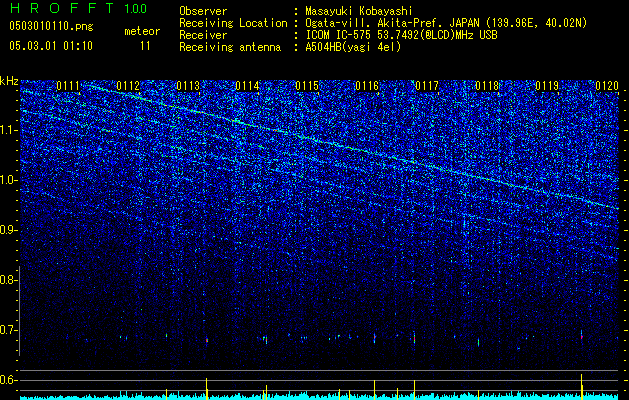Screen dimensions: 629x400
Task: Click antenna text A504HB(yagi 4el)
Action: (x=353, y=47)
